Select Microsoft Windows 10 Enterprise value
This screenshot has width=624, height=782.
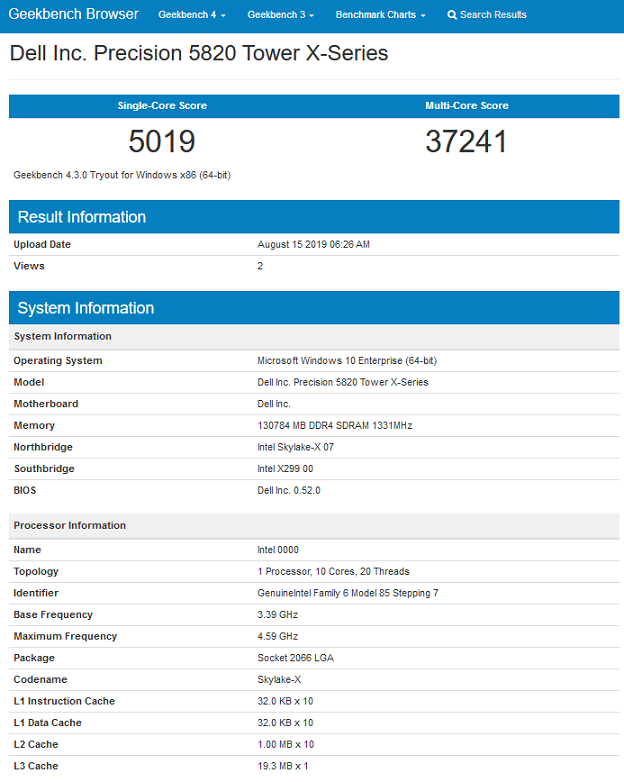pyautogui.click(x=347, y=361)
